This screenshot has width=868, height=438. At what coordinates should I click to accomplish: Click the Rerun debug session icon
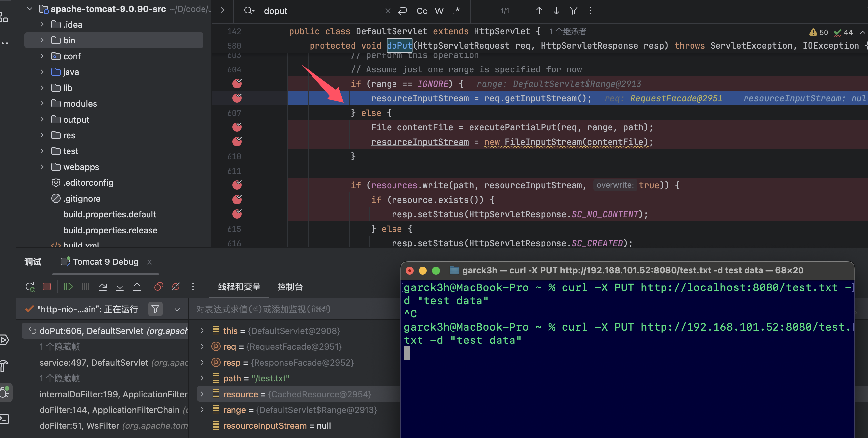coord(30,287)
